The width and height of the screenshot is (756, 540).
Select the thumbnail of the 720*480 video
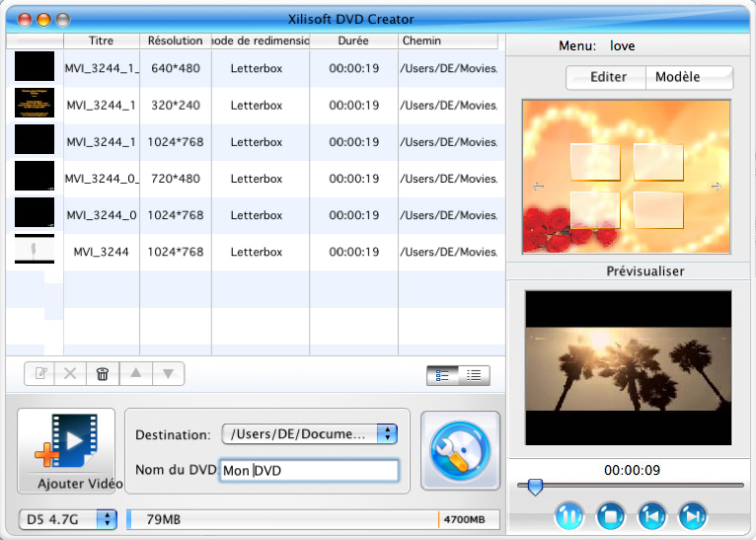click(35, 176)
